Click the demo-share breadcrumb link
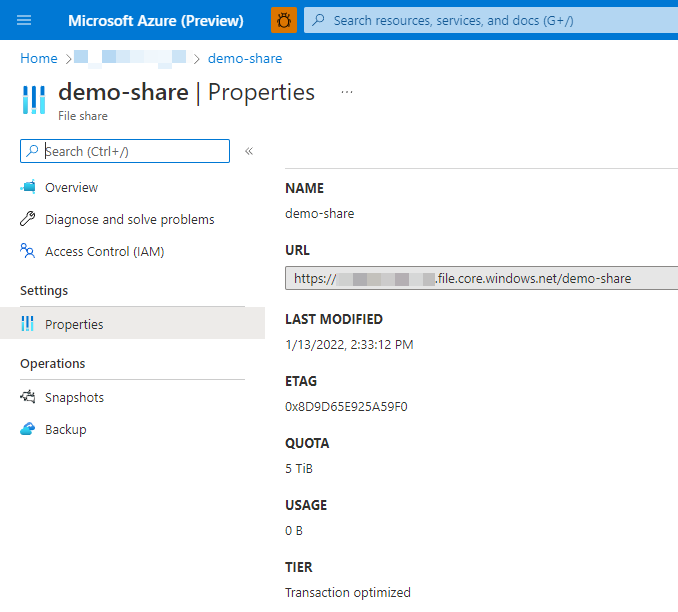 click(x=245, y=58)
